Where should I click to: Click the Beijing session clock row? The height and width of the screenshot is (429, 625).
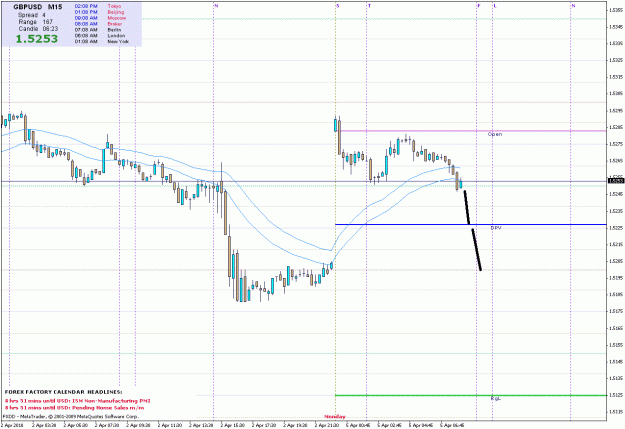99,12
